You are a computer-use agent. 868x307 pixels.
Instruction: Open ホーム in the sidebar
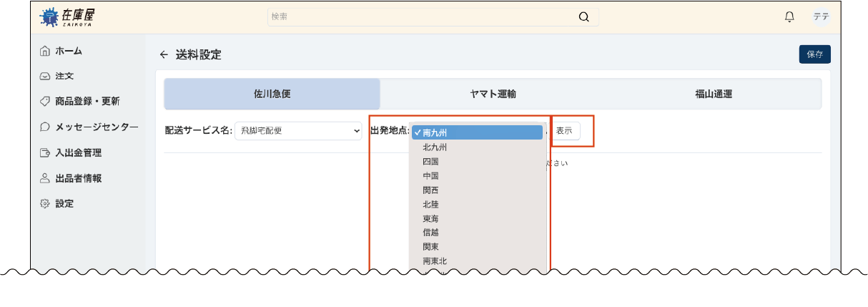pyautogui.click(x=69, y=51)
